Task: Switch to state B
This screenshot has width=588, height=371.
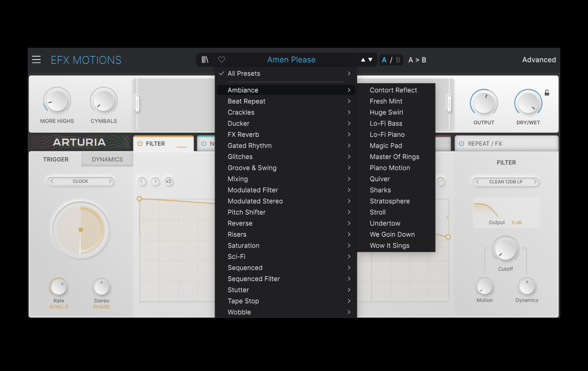Action: coord(398,60)
